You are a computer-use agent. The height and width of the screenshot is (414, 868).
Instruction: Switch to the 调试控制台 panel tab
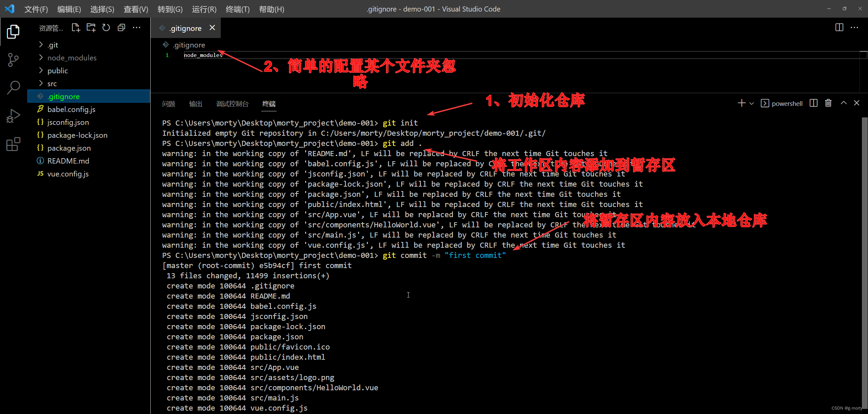[x=232, y=104]
